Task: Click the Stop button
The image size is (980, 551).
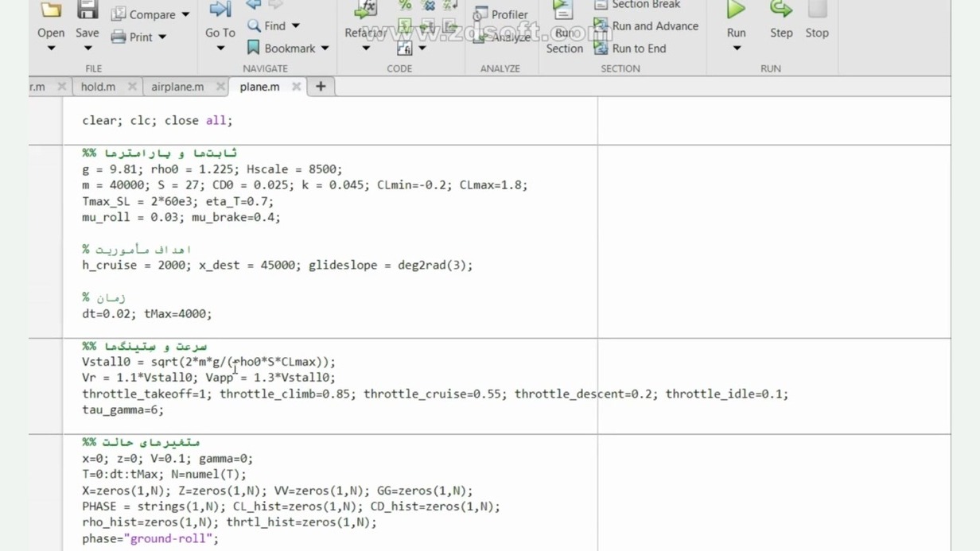Action: pyautogui.click(x=817, y=20)
